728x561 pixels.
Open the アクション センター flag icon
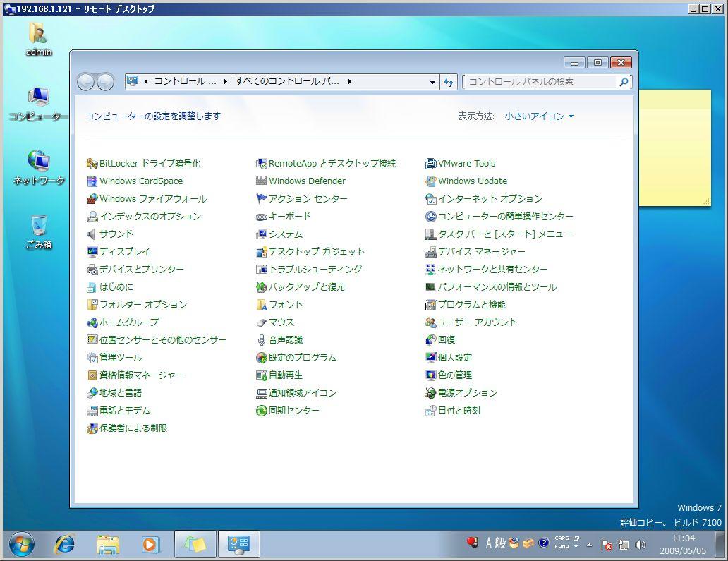tap(262, 199)
